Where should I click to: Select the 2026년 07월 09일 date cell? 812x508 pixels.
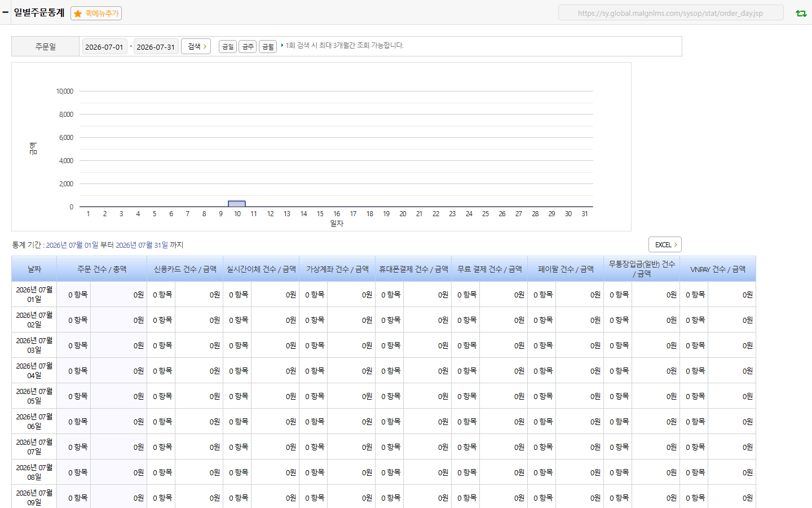(x=34, y=497)
